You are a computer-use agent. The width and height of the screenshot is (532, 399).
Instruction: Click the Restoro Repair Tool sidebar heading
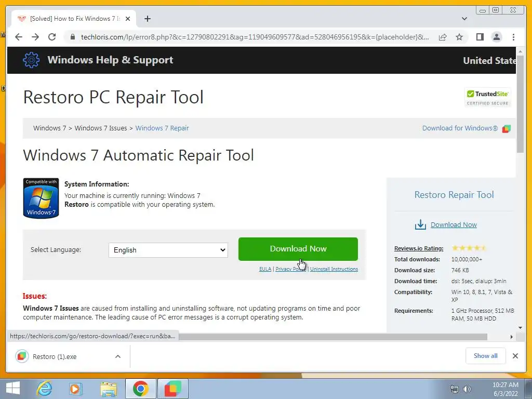pyautogui.click(x=454, y=195)
